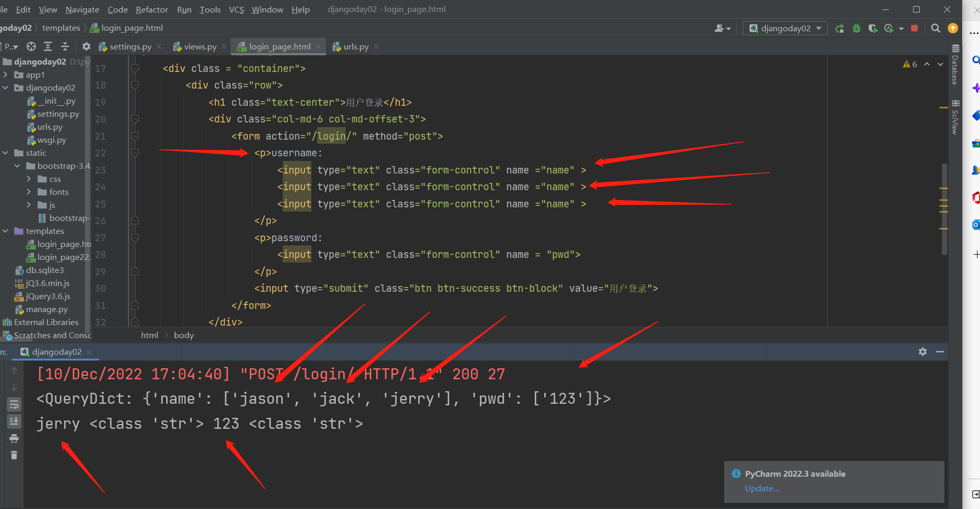Open Project view selector dropdown
Image resolution: width=980 pixels, height=509 pixels.
click(x=11, y=46)
